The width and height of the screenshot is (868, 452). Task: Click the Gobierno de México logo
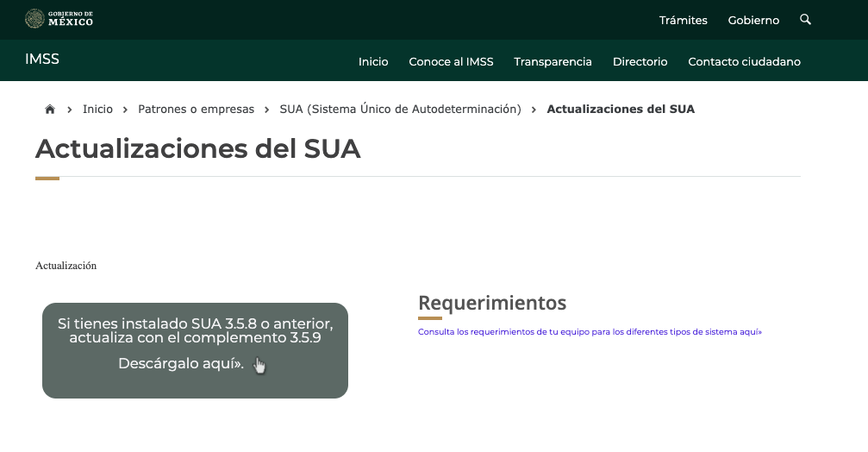tap(59, 19)
